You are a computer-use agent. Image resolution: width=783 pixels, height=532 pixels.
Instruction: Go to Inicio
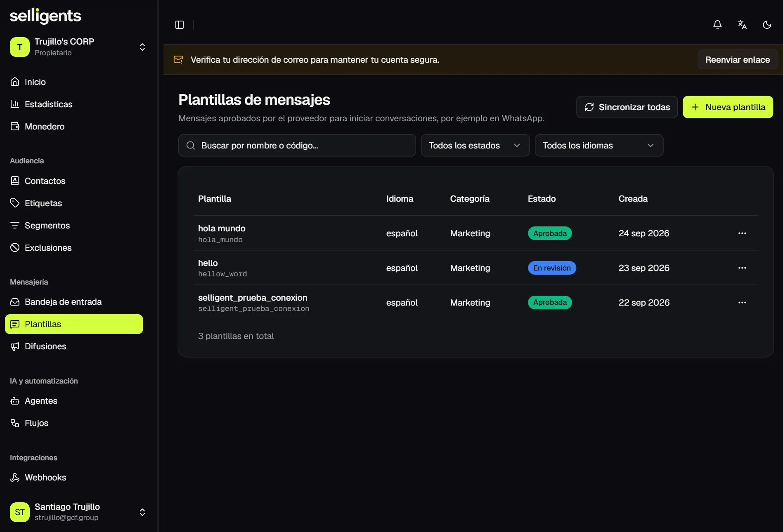pos(74,82)
